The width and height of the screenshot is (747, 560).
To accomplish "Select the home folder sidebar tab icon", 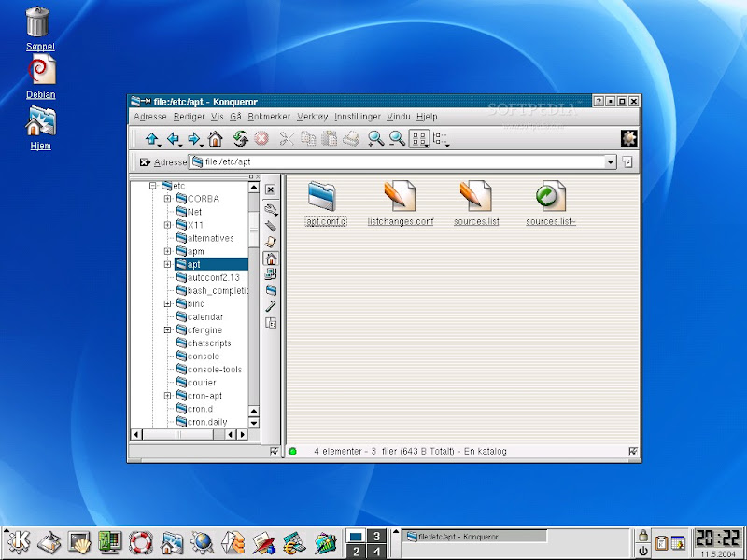I will pyautogui.click(x=271, y=259).
